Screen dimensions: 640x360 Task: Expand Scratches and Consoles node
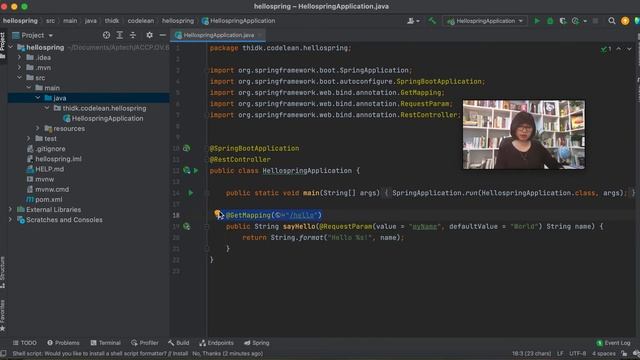pyautogui.click(x=11, y=220)
